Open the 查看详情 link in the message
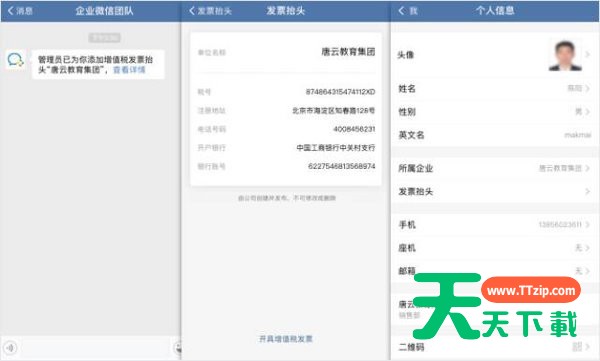 coord(129,70)
